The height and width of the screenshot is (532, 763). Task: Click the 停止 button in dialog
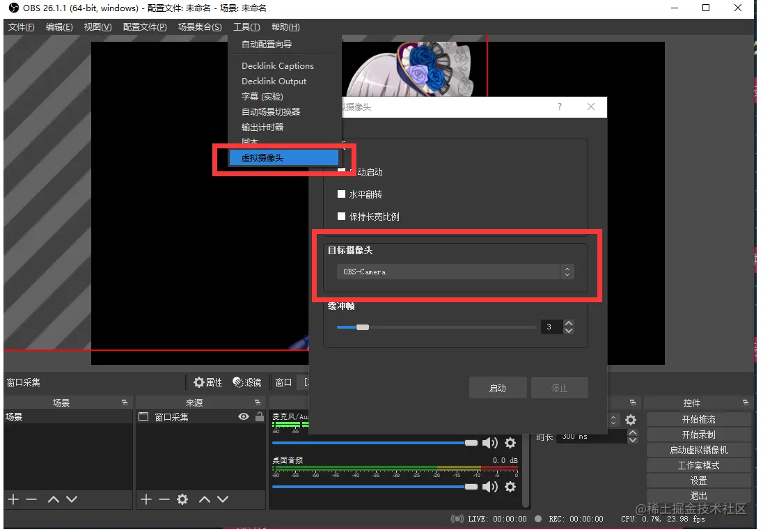click(559, 388)
